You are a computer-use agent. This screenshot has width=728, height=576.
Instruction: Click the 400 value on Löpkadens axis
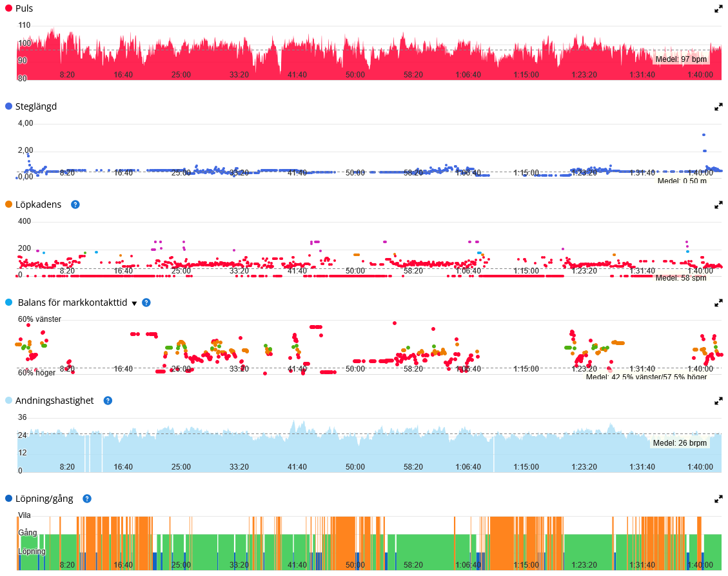pos(24,221)
